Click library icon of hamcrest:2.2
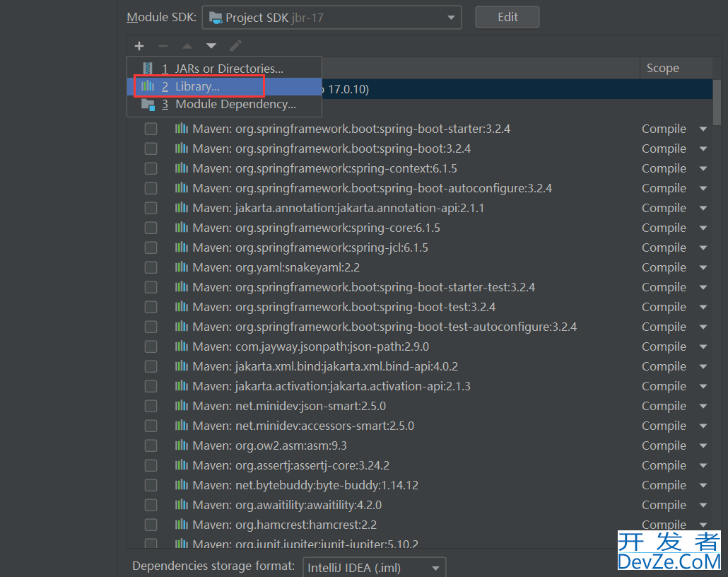728x577 pixels. tap(182, 525)
